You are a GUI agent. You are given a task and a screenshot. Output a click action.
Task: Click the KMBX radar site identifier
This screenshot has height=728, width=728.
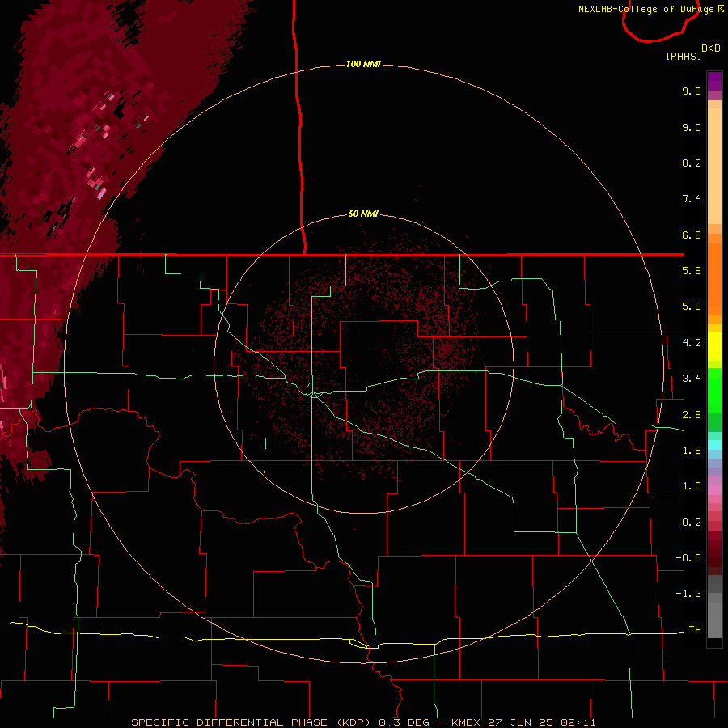coord(466,722)
